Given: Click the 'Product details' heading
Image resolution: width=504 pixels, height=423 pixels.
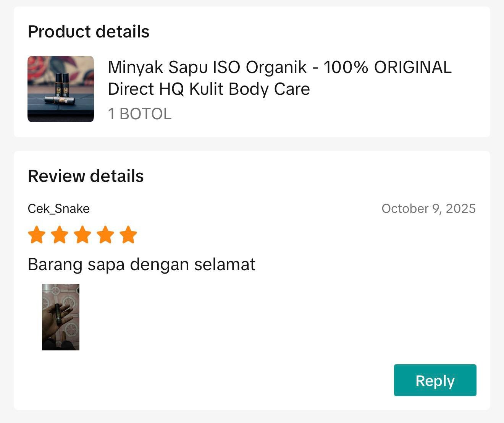Looking at the screenshot, I should click(x=89, y=32).
